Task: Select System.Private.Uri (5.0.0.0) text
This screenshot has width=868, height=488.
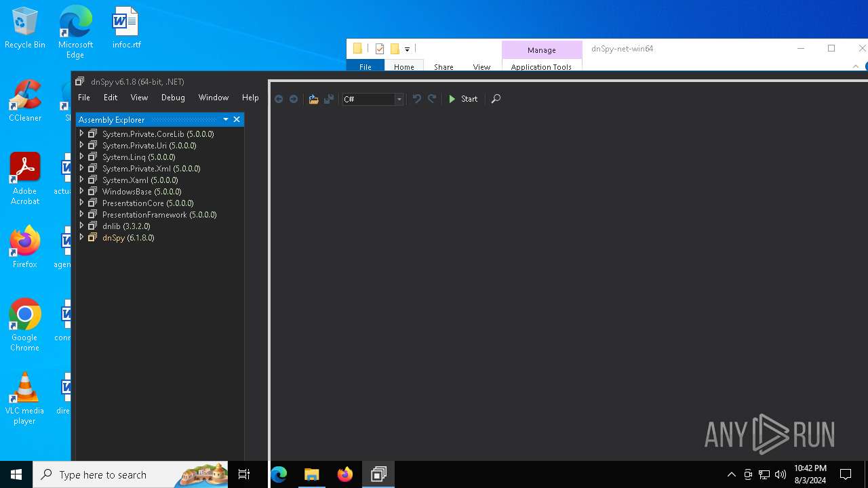Action: (x=149, y=146)
